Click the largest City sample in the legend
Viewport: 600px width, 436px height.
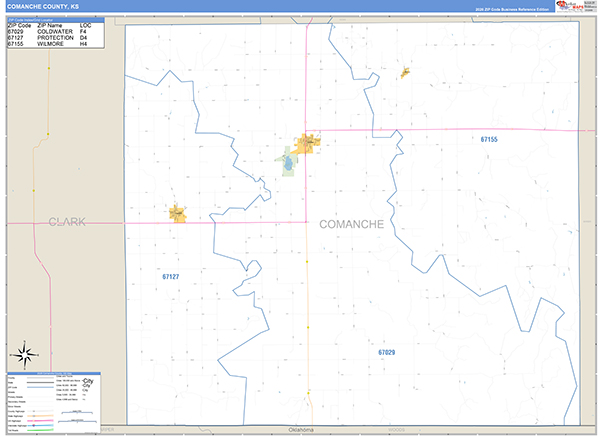click(88, 381)
